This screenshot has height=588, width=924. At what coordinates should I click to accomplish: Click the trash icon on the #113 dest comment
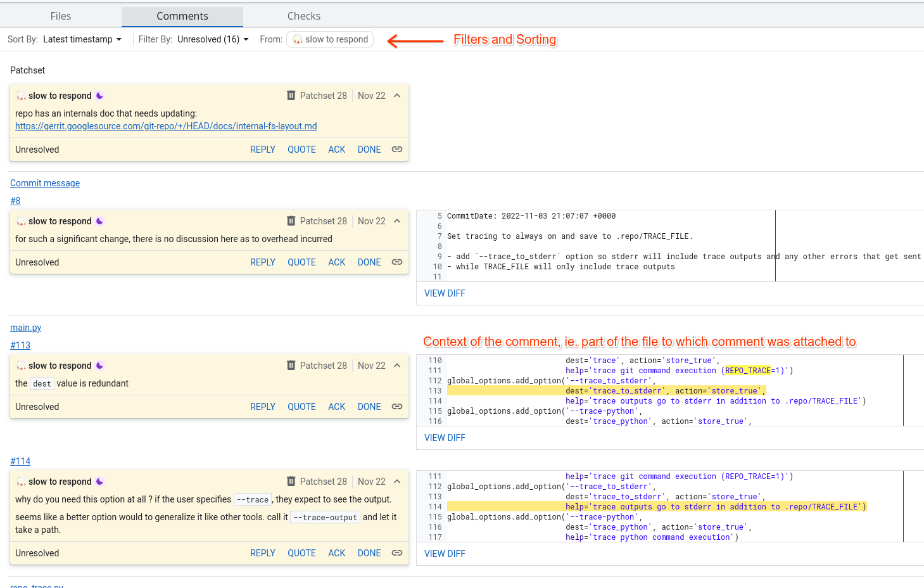coord(291,365)
